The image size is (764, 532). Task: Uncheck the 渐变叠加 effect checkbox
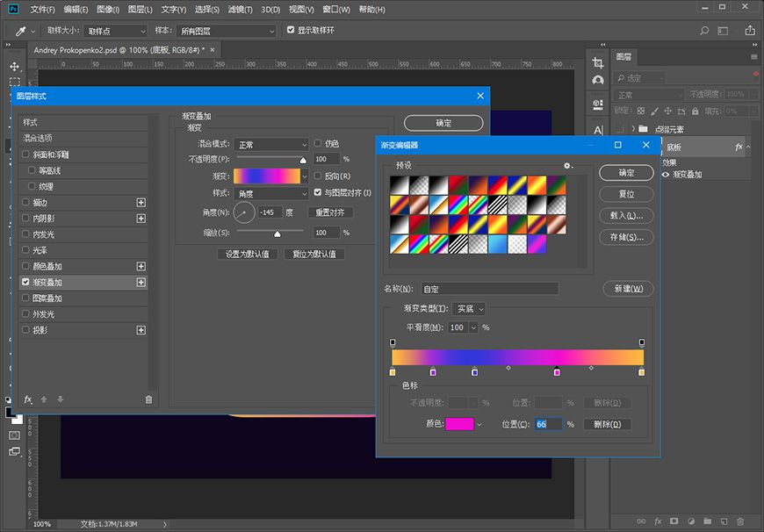25,282
